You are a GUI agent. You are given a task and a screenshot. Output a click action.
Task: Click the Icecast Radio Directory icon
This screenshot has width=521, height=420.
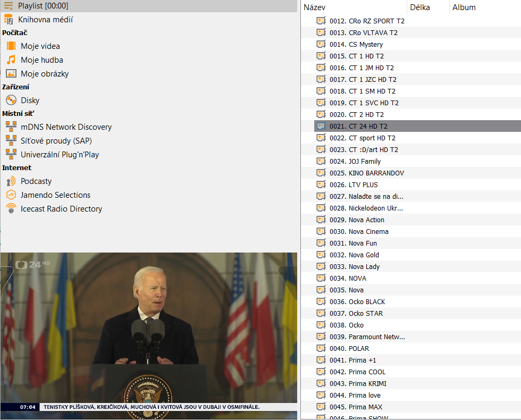point(11,209)
